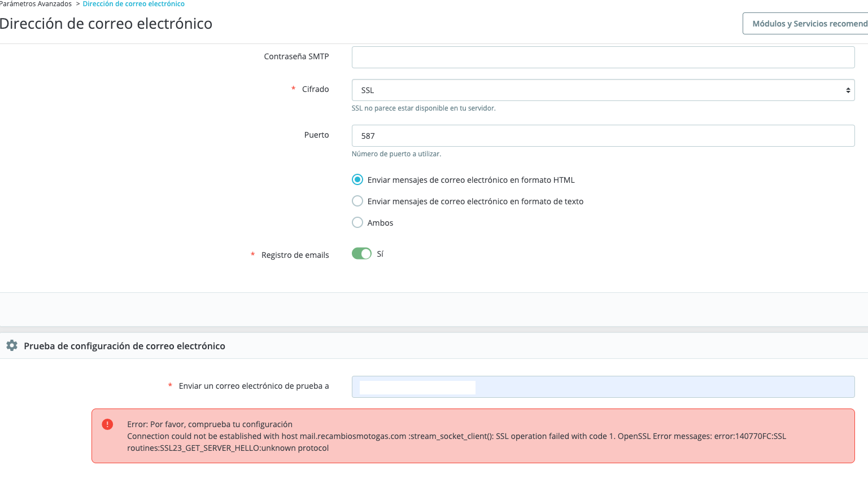Click 'SSL no parece estar disponible' hint text
Image resolution: width=868 pixels, height=483 pixels.
(x=424, y=108)
